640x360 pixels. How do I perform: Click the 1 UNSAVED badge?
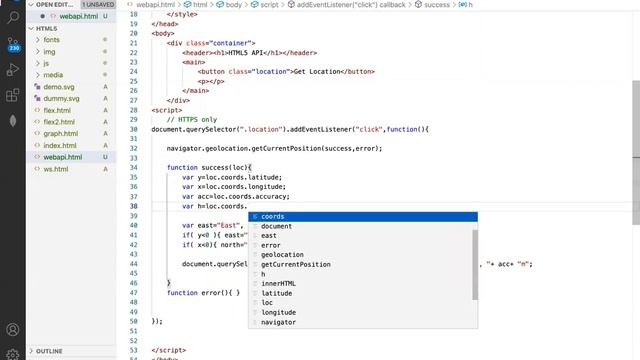(x=98, y=4)
